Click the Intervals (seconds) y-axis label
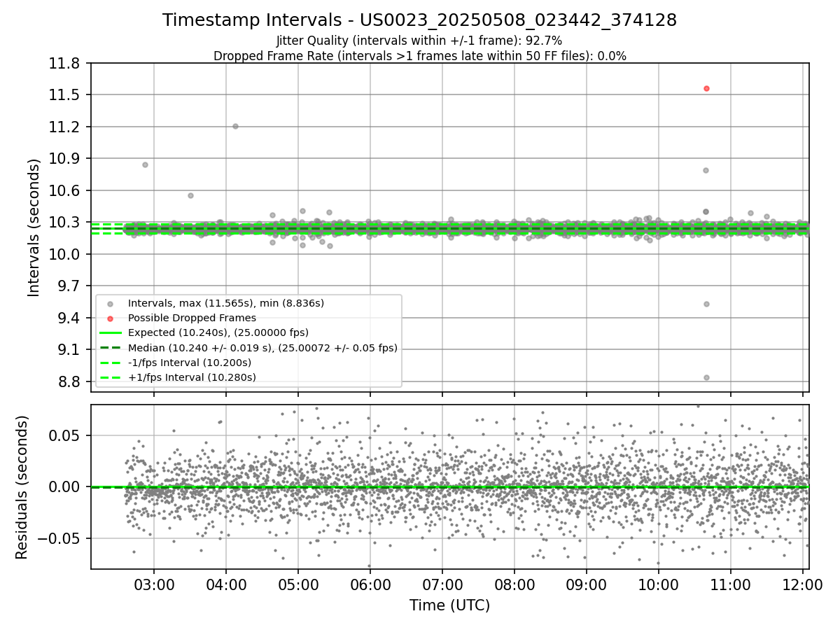 (34, 227)
